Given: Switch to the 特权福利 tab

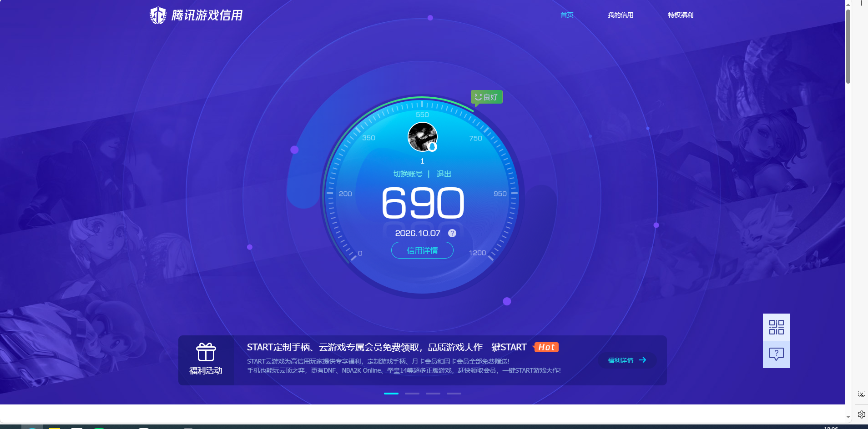Looking at the screenshot, I should click(x=681, y=15).
